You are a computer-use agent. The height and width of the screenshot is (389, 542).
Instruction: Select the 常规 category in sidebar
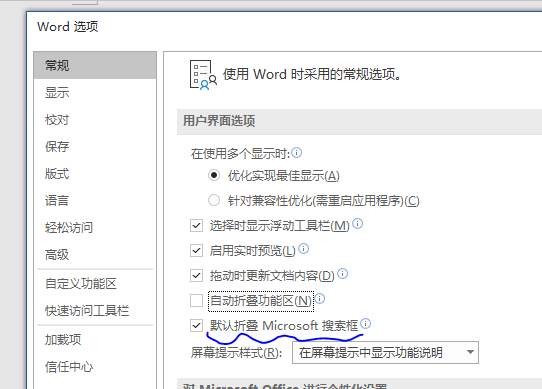coord(95,65)
